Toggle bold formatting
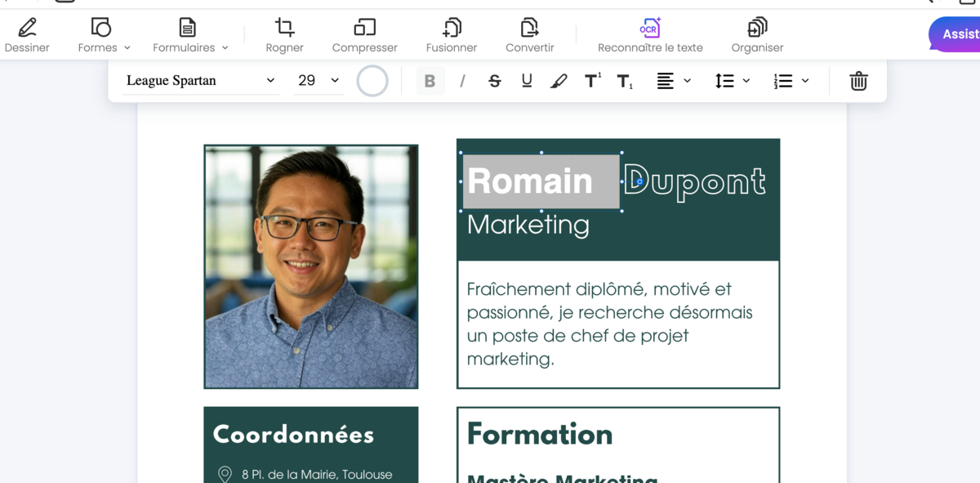 click(x=430, y=81)
